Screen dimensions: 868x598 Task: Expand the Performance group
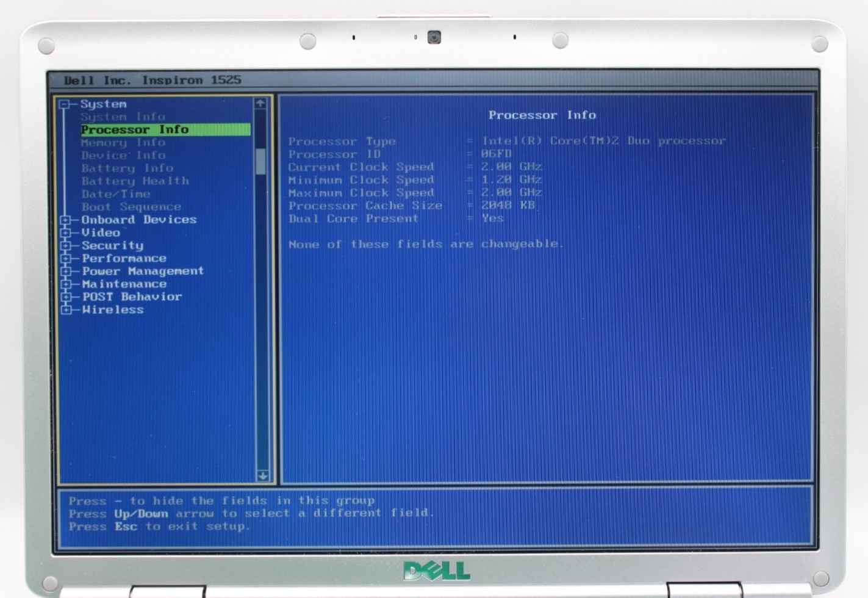[x=66, y=258]
